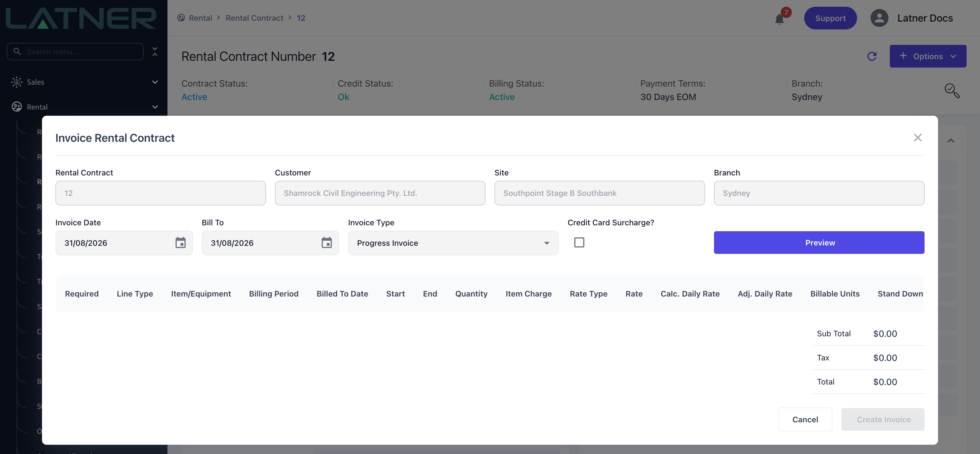Click the Tax amount $0.00
This screenshot has width=980, height=454.
coord(885,358)
